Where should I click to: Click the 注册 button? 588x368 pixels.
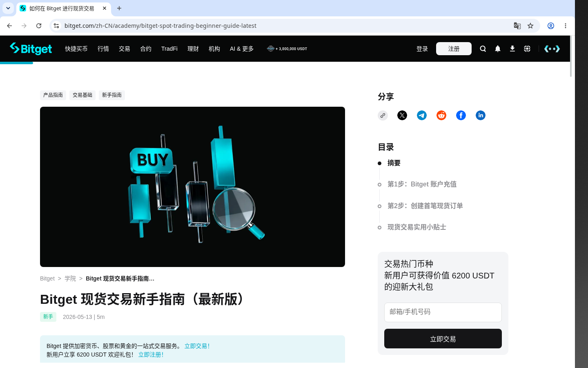coord(454,49)
